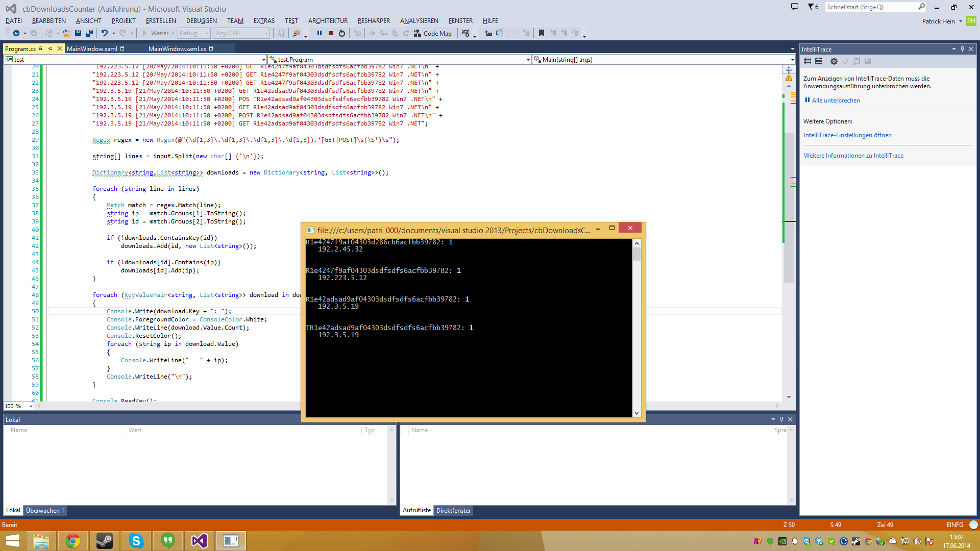This screenshot has height=551, width=980.
Task: Click Schnellstart search input field
Action: tap(871, 7)
